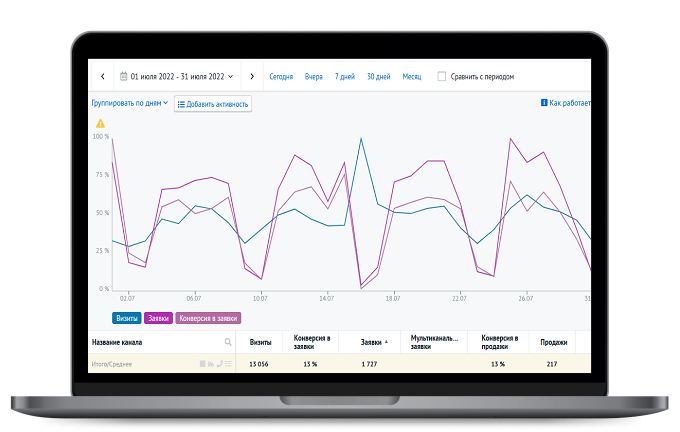680x432 pixels.
Task: Go to the next date period arrow
Action: pyautogui.click(x=252, y=76)
